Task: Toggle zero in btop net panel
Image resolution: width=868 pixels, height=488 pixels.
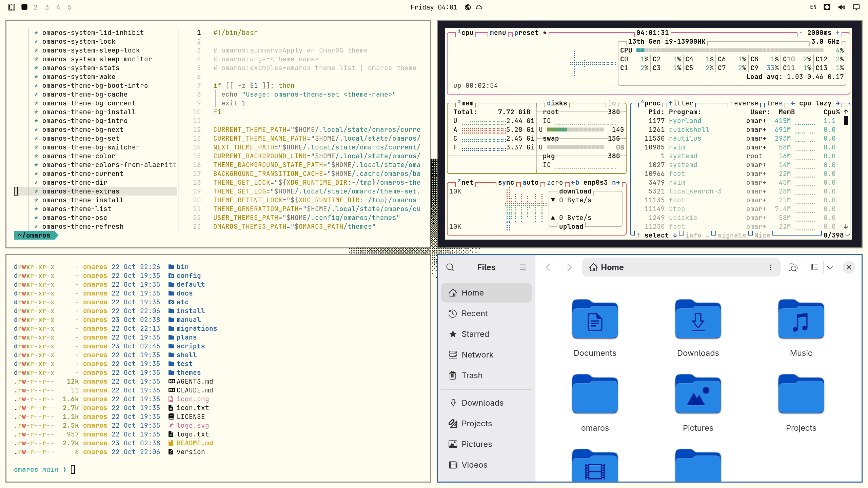Action: click(555, 182)
